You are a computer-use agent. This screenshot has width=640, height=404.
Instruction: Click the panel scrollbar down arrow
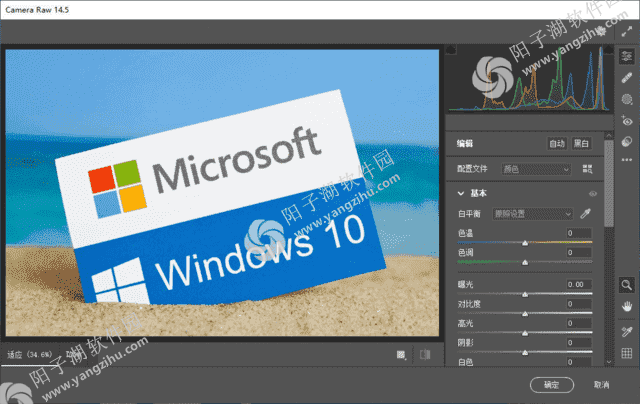click(x=609, y=362)
